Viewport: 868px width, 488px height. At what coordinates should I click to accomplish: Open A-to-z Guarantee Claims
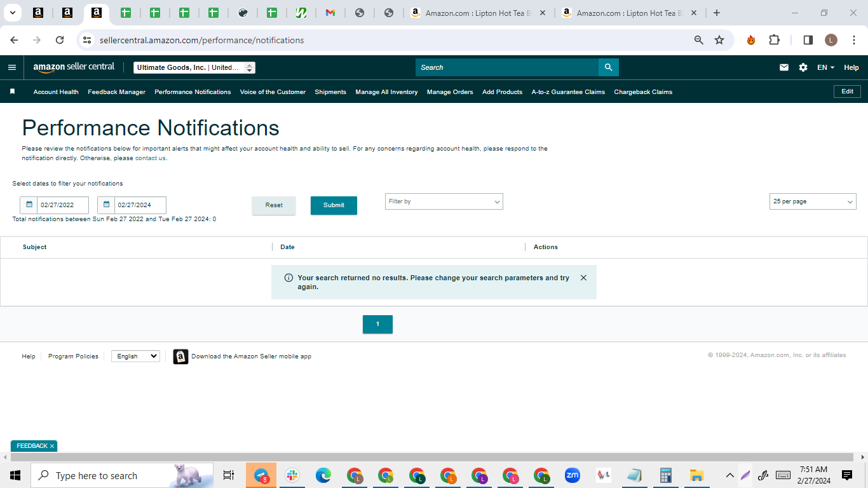(568, 92)
